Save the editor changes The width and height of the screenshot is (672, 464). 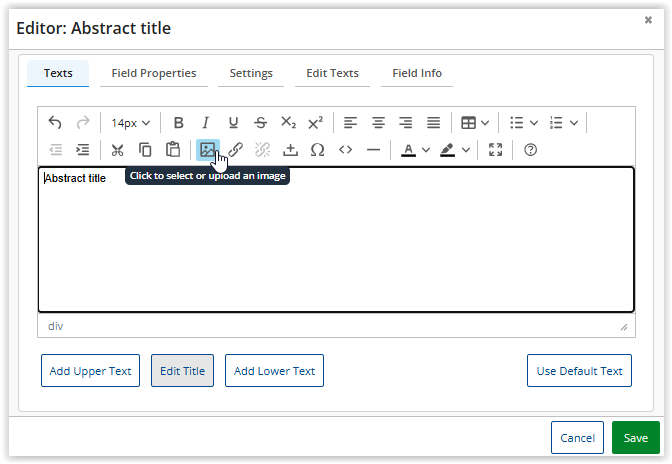pyautogui.click(x=636, y=437)
